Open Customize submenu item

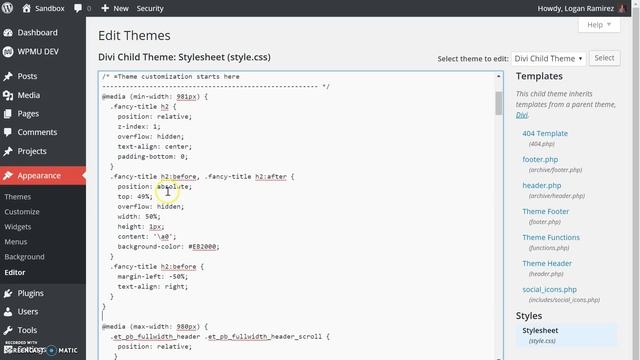pos(22,212)
